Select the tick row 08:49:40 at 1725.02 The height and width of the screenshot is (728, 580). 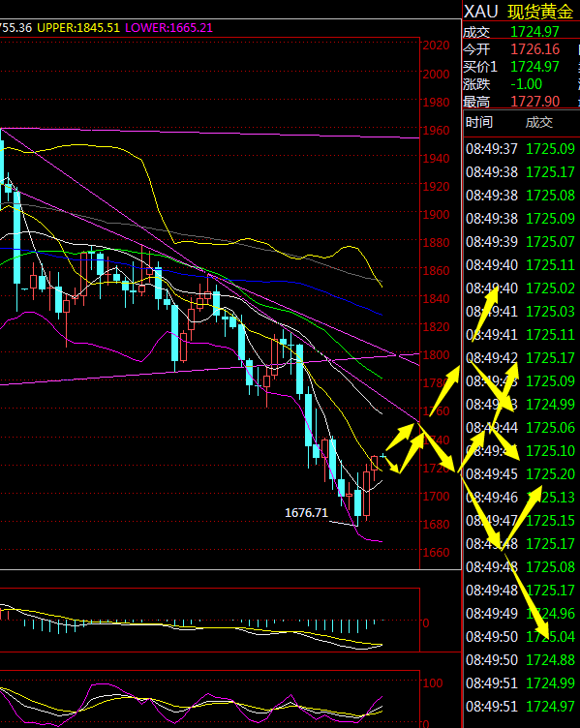[x=521, y=288]
